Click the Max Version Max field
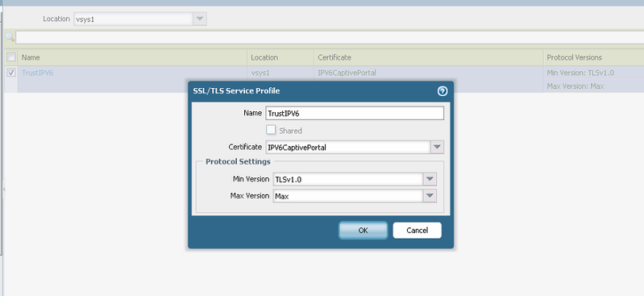This screenshot has width=644, height=296. [348, 196]
